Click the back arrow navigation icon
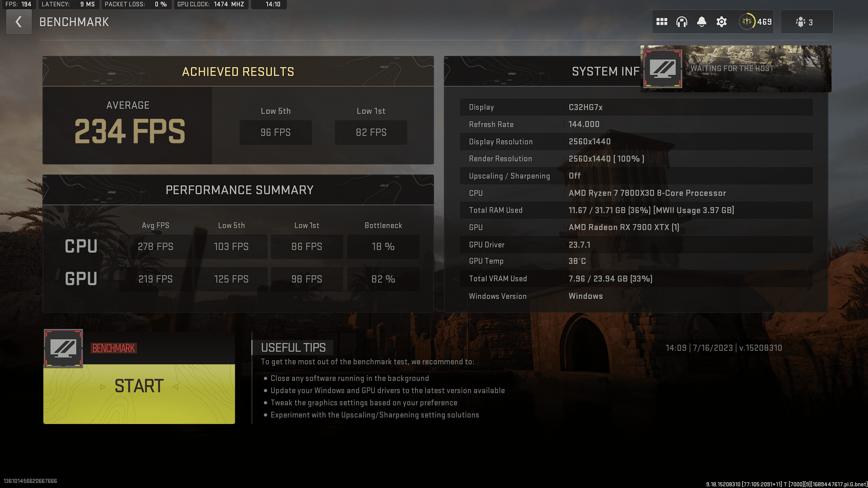The image size is (868, 488). 19,22
